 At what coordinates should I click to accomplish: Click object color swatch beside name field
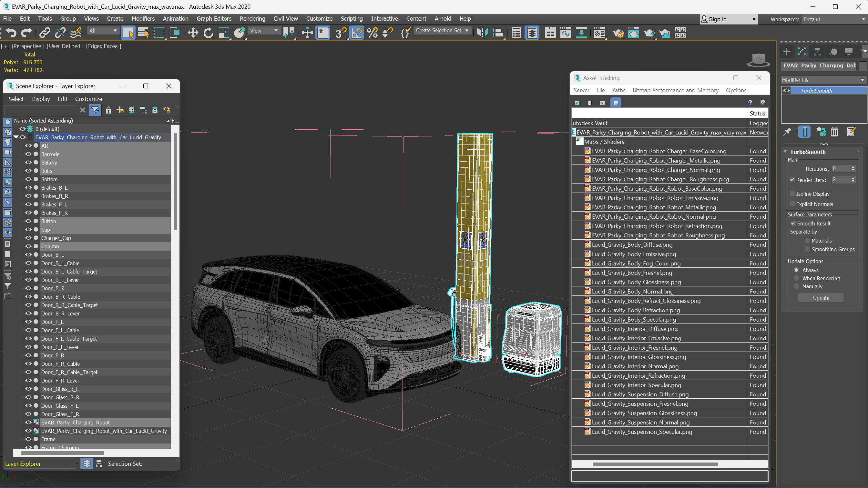coord(863,66)
